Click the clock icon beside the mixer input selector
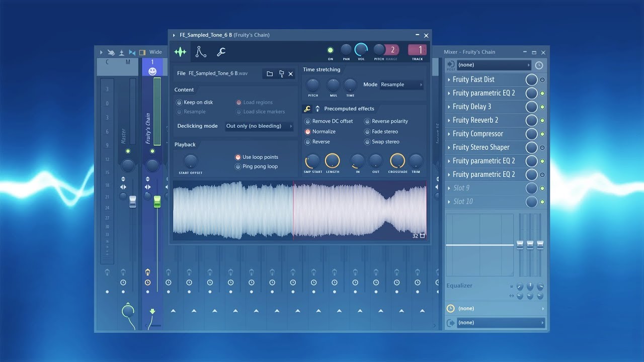 click(x=539, y=65)
